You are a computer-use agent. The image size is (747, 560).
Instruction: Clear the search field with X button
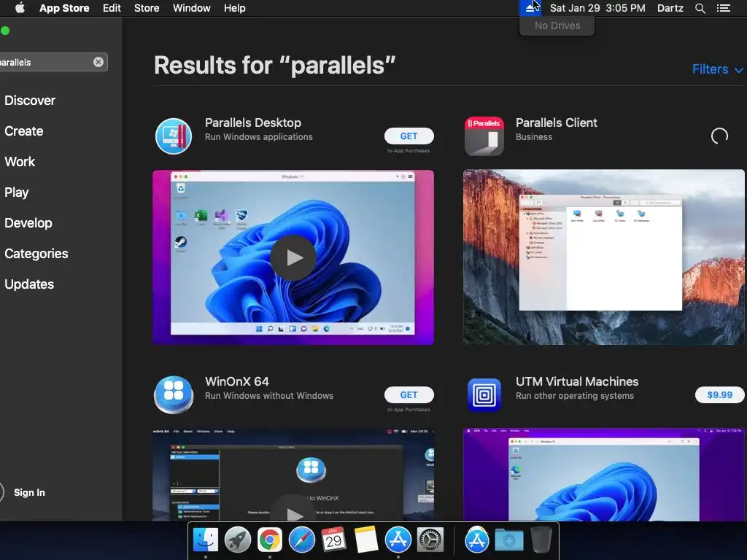click(98, 62)
